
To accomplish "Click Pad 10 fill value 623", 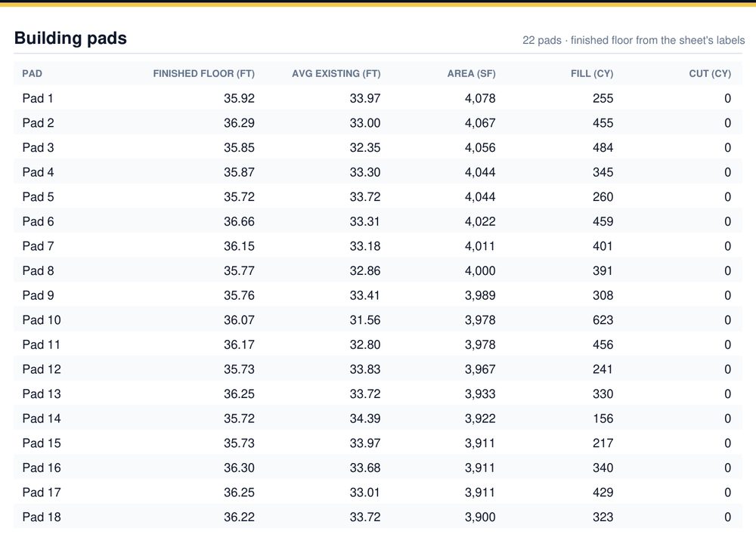I will pyautogui.click(x=603, y=319).
